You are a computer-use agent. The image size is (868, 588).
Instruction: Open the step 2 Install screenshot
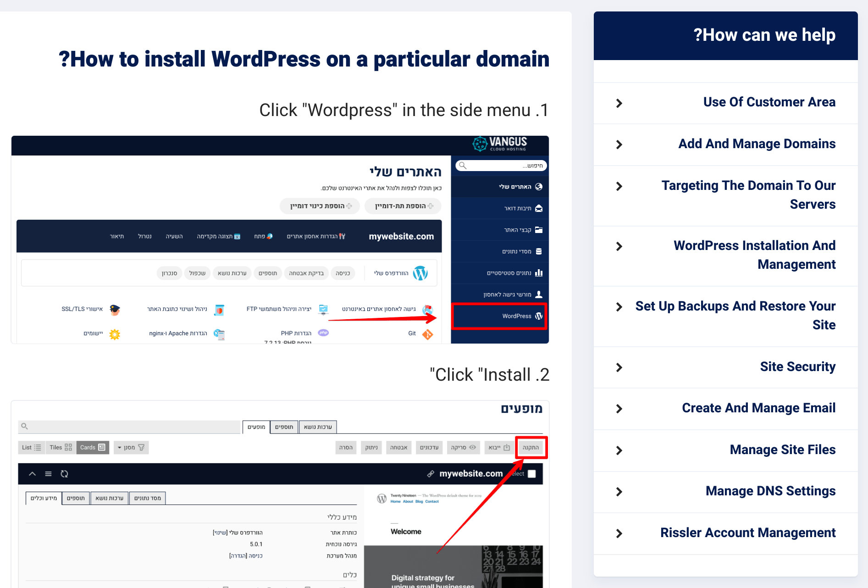pyautogui.click(x=280, y=494)
